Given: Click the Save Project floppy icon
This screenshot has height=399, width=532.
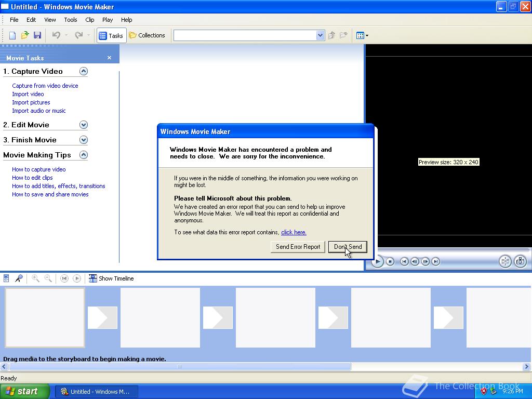Looking at the screenshot, I should tap(37, 35).
